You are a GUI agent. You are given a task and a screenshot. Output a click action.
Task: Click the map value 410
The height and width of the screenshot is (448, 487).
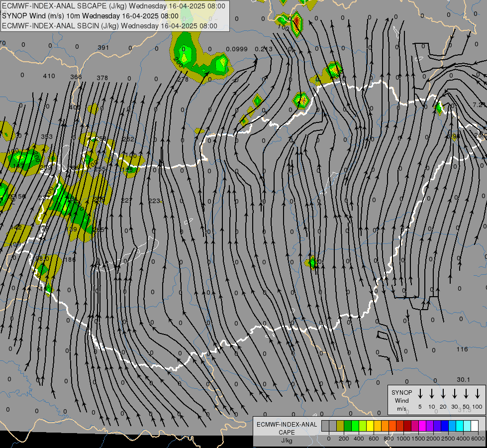point(49,76)
